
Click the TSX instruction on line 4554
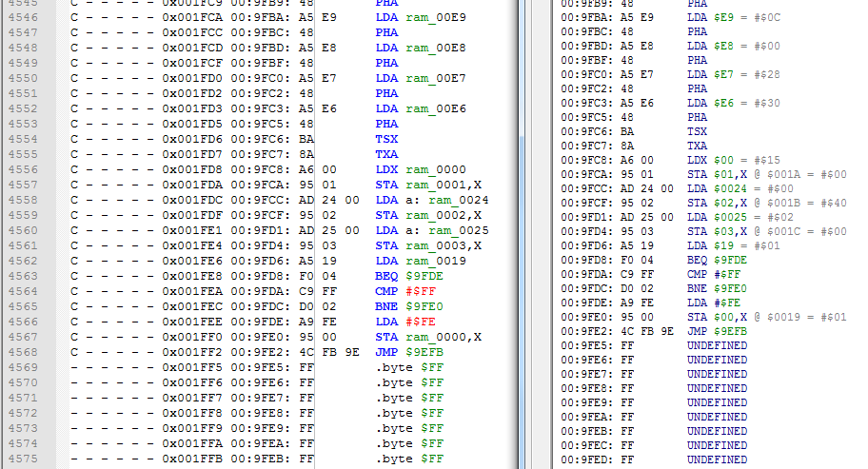tap(386, 140)
